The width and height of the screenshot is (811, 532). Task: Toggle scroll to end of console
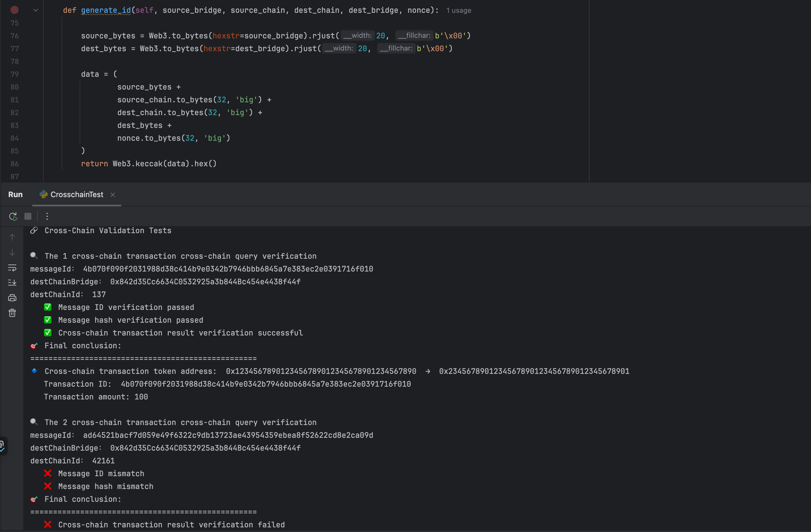tap(12, 283)
